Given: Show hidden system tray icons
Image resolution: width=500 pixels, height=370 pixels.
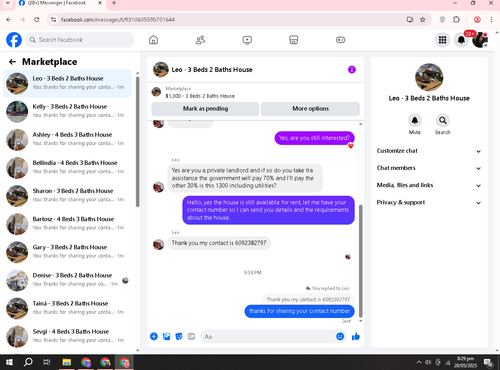Looking at the screenshot, I should click(x=419, y=362).
